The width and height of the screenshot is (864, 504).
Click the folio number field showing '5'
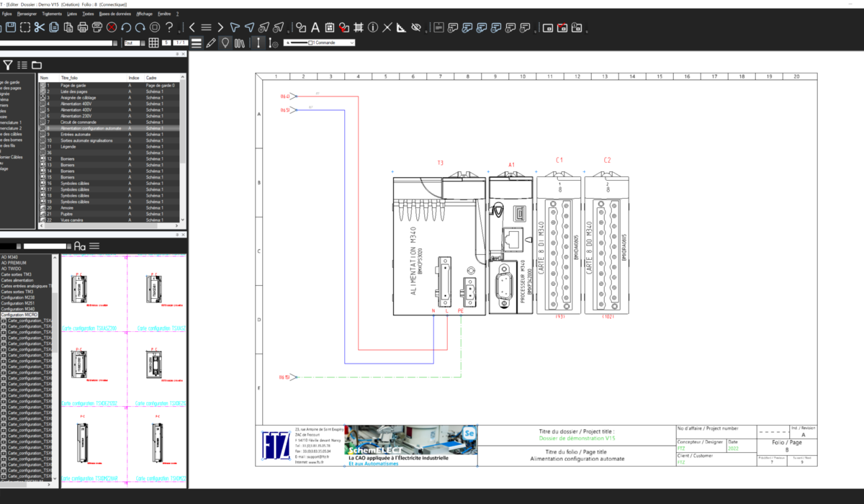coord(166,43)
